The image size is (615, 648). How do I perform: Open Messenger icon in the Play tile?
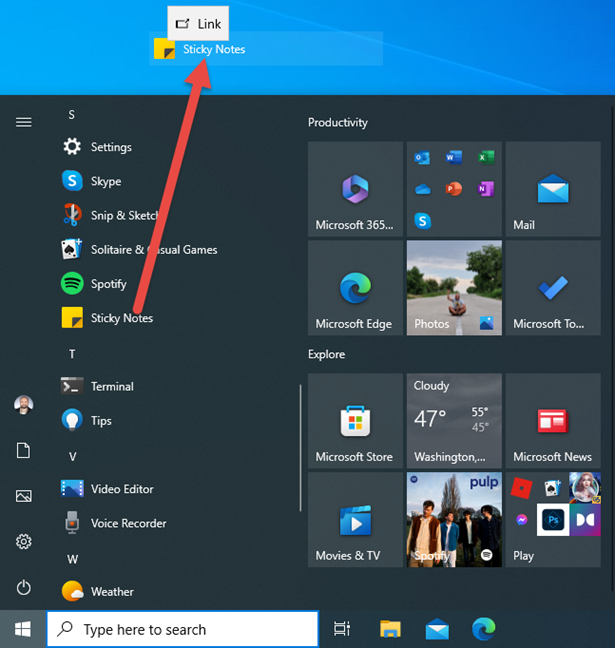[522, 519]
